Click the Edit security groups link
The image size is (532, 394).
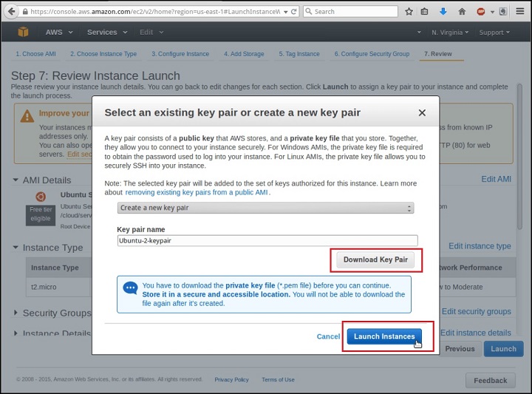(x=477, y=311)
